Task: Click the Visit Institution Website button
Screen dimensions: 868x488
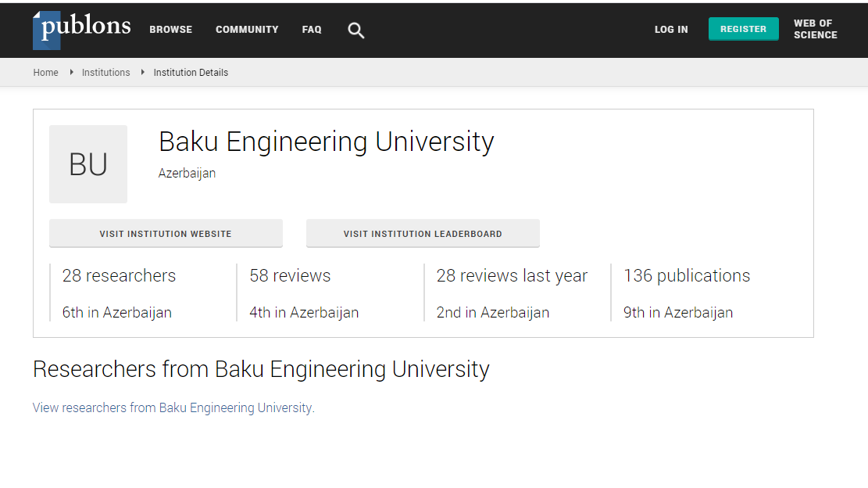Action: pos(166,234)
